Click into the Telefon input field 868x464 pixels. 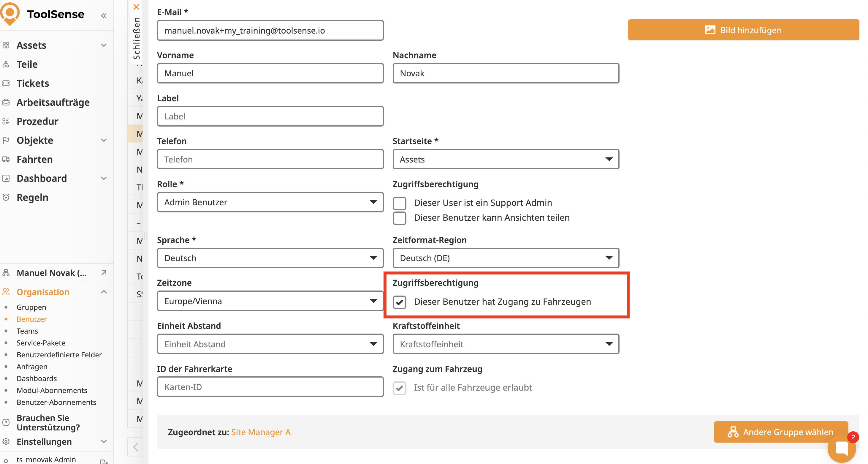click(270, 159)
